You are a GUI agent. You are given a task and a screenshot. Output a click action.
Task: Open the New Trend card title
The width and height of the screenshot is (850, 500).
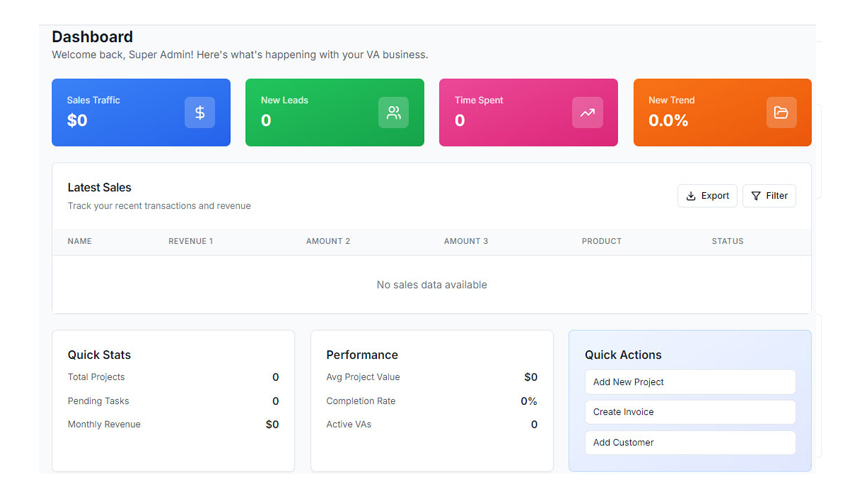tap(671, 100)
